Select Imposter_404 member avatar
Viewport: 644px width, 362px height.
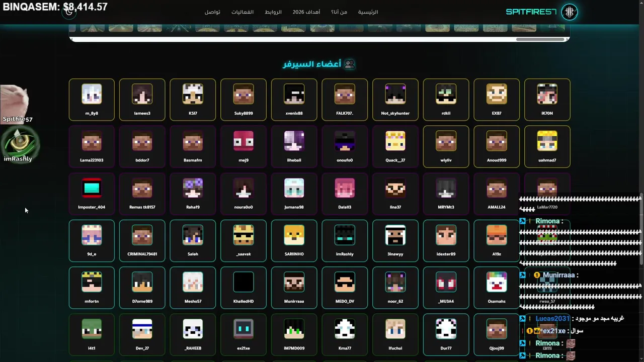tap(92, 188)
